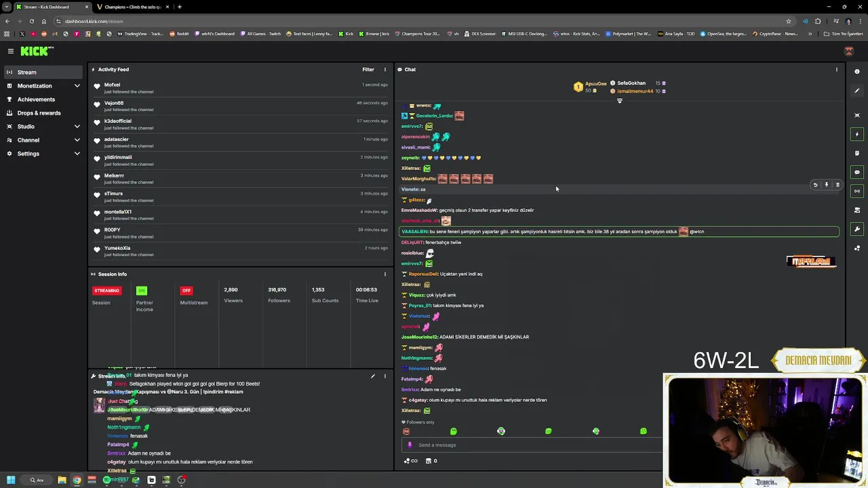Click ApuuGee top gifter name
The width and height of the screenshot is (868, 488).
click(595, 83)
